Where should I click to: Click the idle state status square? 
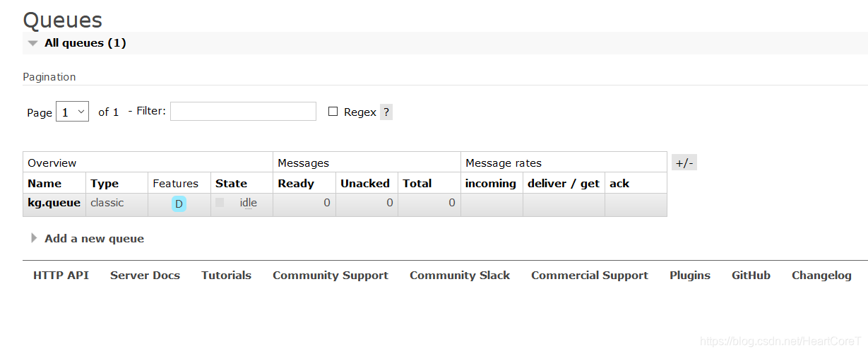pyautogui.click(x=220, y=203)
